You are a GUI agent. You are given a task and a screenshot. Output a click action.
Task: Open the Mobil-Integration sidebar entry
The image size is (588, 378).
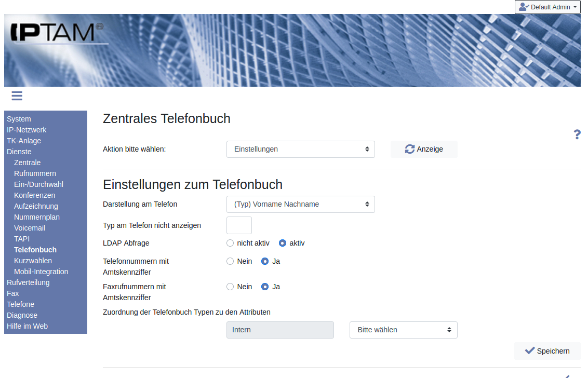(41, 272)
